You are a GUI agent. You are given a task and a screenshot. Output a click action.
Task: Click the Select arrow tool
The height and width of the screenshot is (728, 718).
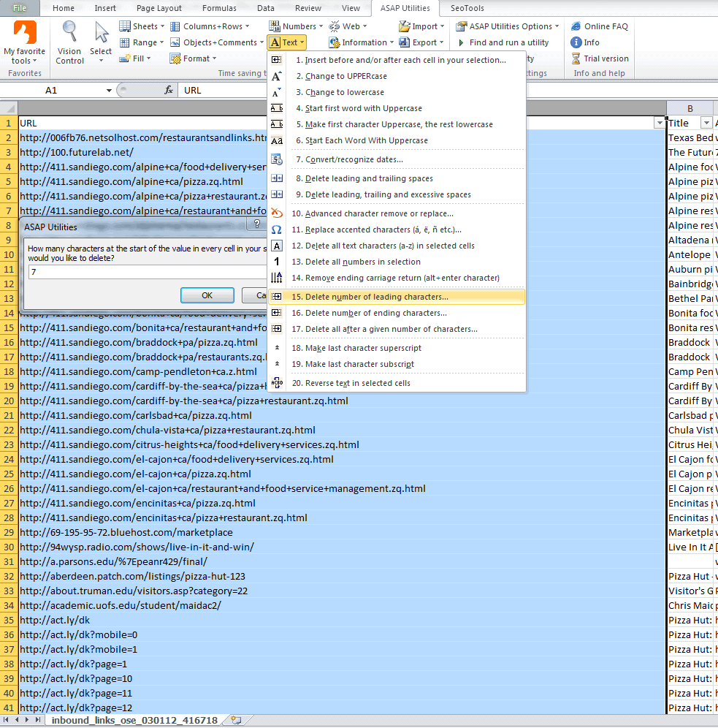[x=101, y=32]
